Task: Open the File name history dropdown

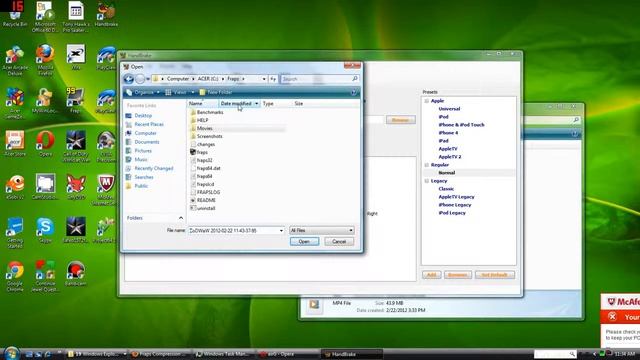Action: (x=281, y=231)
